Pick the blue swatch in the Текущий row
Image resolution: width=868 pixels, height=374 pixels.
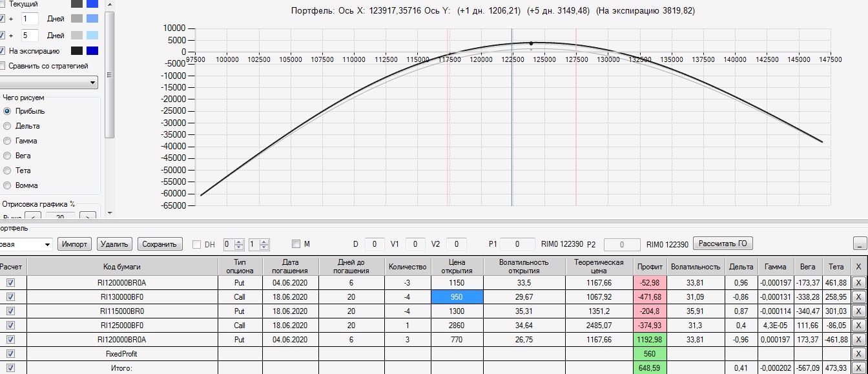coord(92,4)
